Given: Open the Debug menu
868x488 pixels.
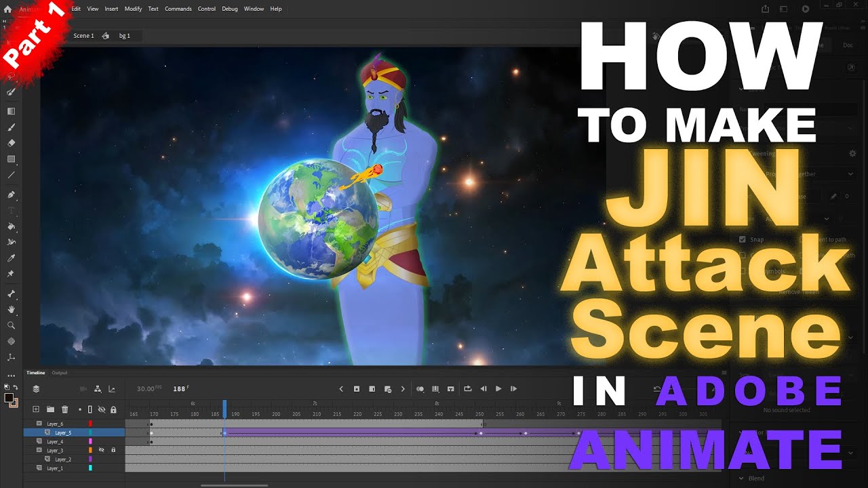Looking at the screenshot, I should pos(230,9).
